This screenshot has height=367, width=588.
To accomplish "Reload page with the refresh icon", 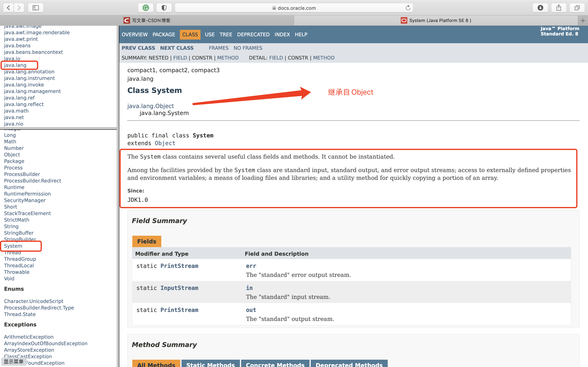I will click(408, 8).
